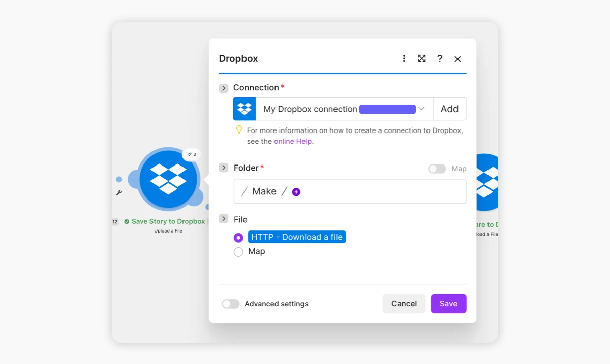Screen dimensions: 610x364
Task: Open the online Help link
Action: pos(293,141)
